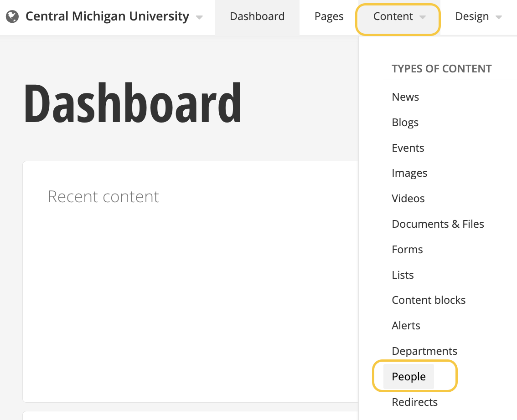Select Events in the Content menu
The height and width of the screenshot is (420, 517).
tap(408, 148)
